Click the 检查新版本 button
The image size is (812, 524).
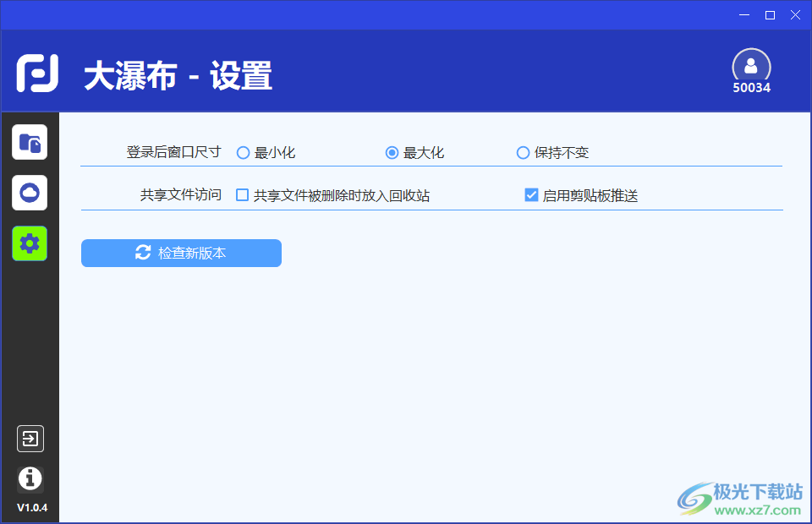click(x=181, y=253)
